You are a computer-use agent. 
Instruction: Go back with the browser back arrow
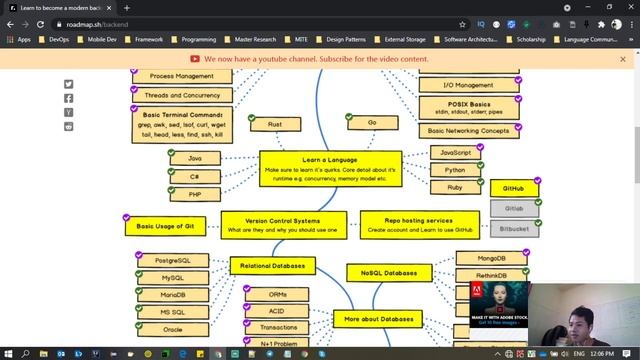click(x=10, y=24)
